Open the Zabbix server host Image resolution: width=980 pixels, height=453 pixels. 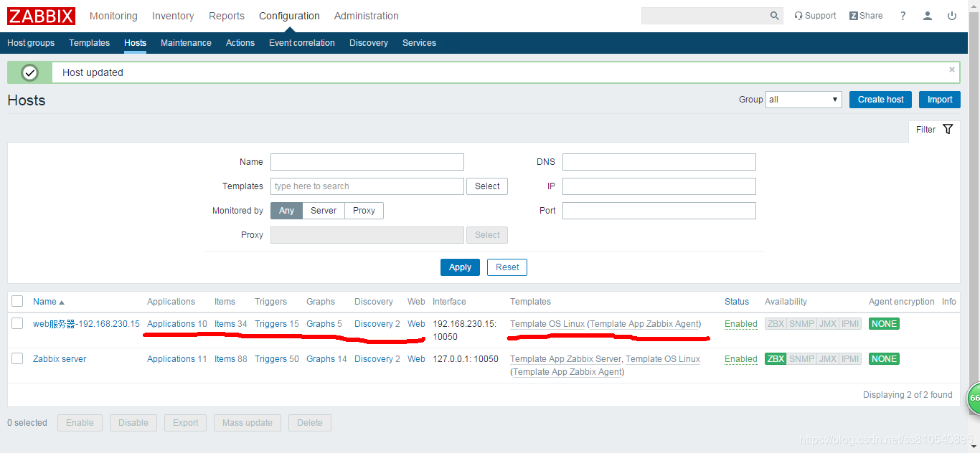click(60, 359)
